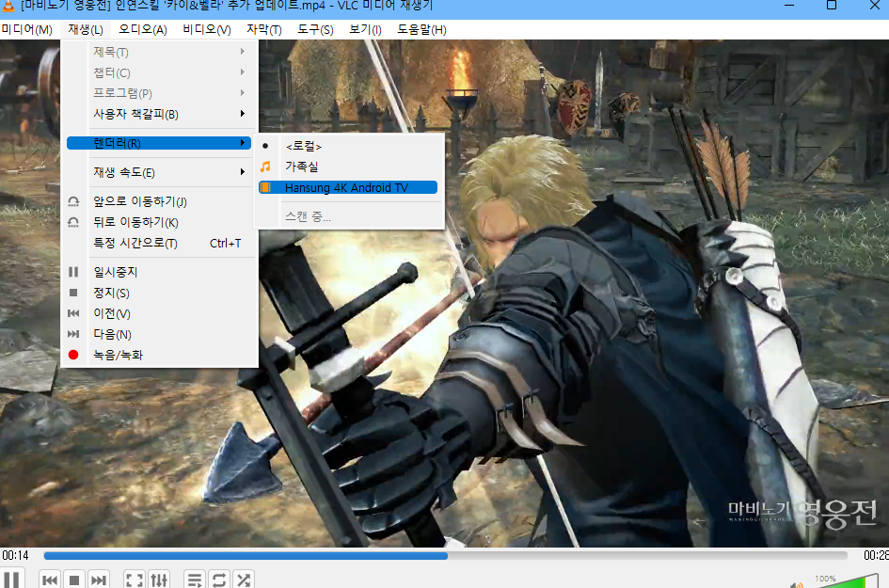Open the 자막(T) menu

pyautogui.click(x=264, y=29)
